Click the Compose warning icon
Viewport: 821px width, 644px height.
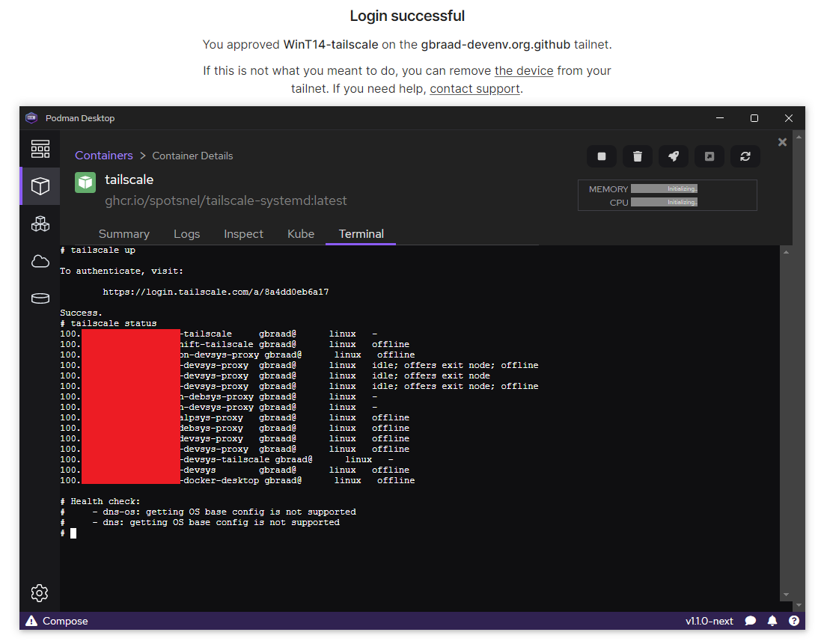31,621
